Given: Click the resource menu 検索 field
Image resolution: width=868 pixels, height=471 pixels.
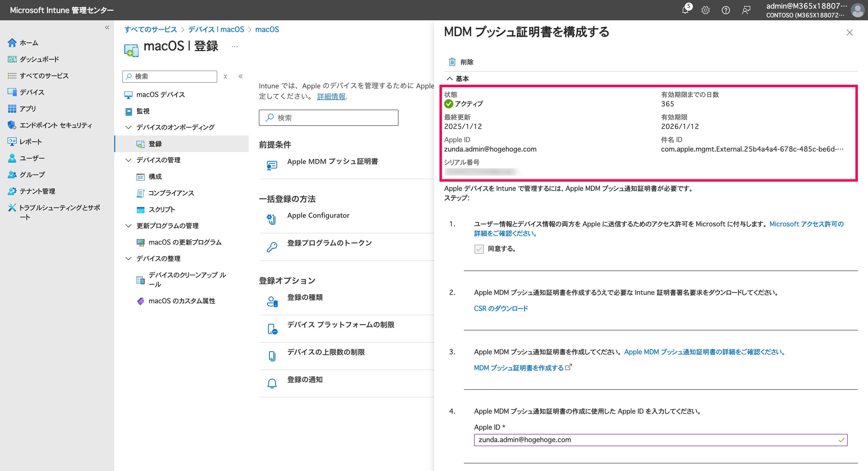Looking at the screenshot, I should pyautogui.click(x=170, y=76).
